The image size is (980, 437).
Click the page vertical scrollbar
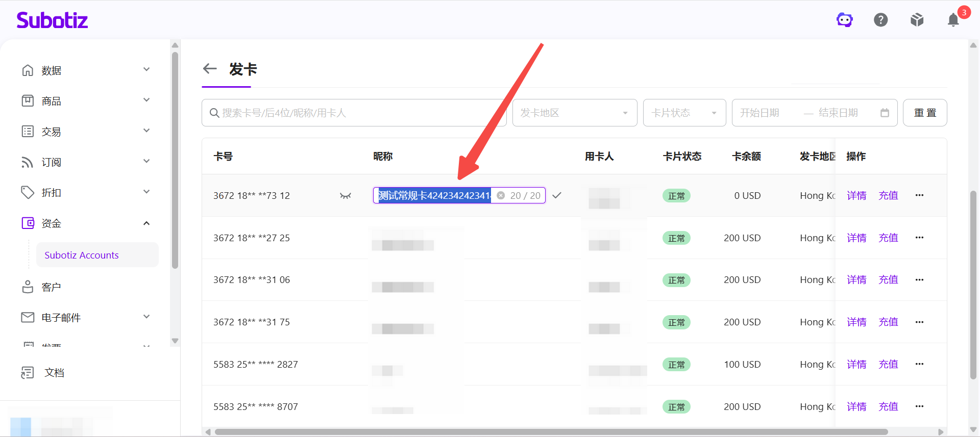[x=973, y=285]
